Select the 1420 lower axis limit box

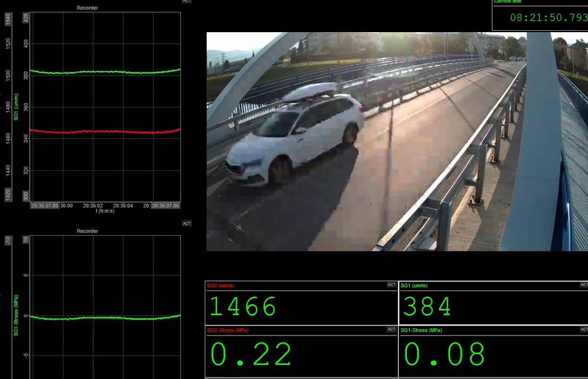click(x=8, y=194)
